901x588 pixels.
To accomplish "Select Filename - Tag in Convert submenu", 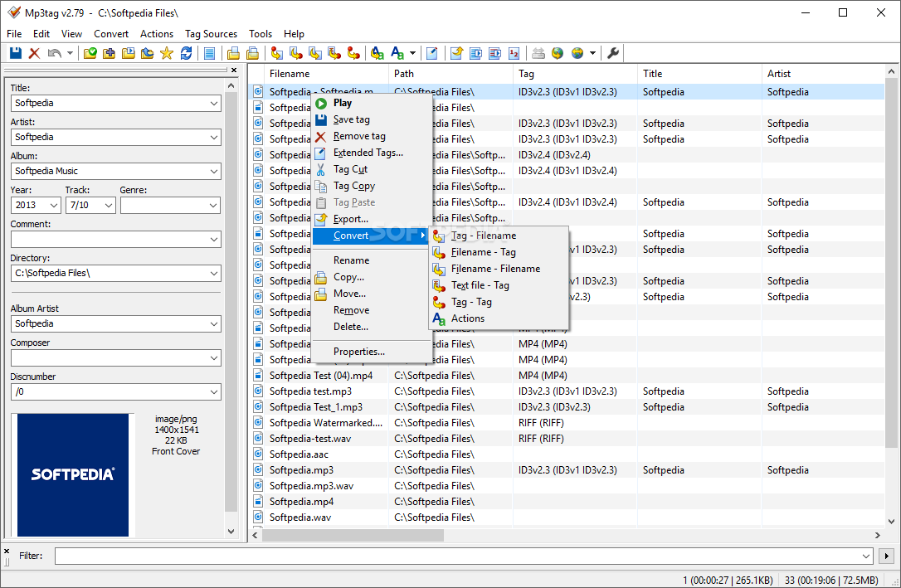I will pos(499,252).
